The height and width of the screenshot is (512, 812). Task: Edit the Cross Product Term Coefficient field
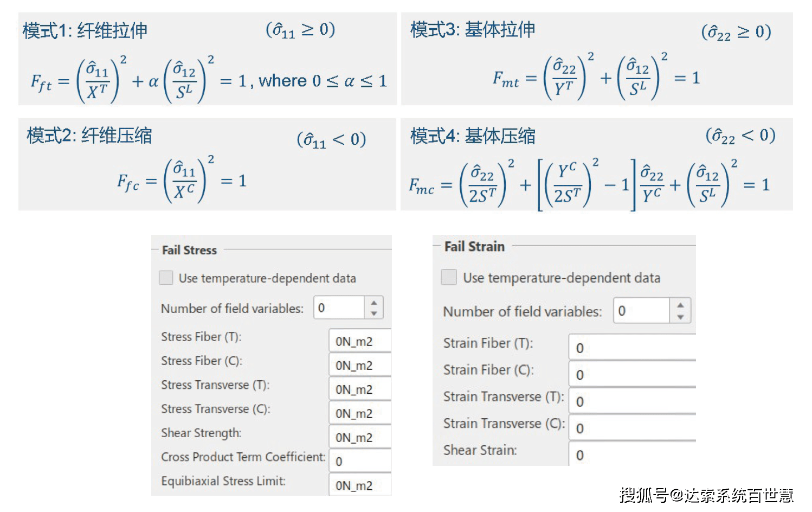tap(360, 461)
